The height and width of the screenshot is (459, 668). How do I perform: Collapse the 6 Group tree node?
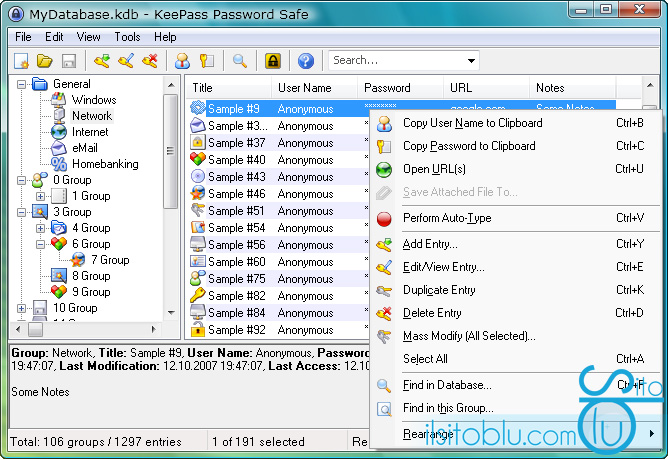coord(40,245)
